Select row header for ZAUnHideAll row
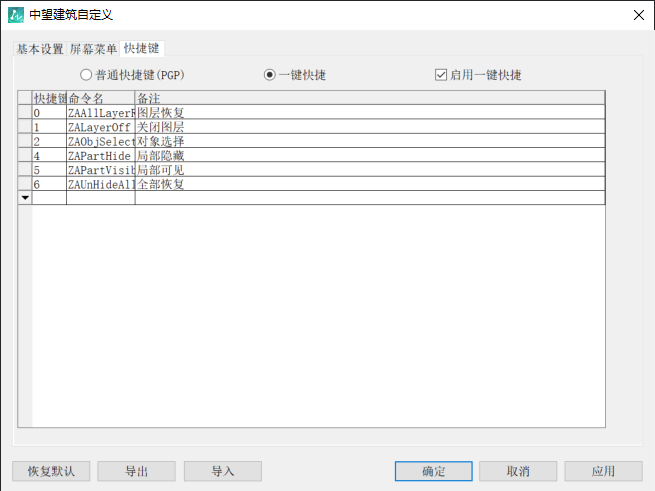 pos(25,184)
